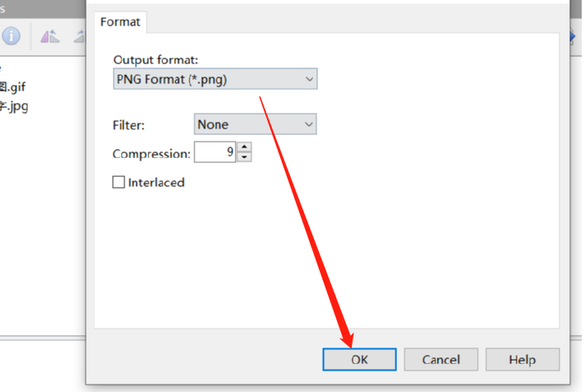Open the Filter dropdown showing None
This screenshot has height=392, width=585.
point(255,124)
